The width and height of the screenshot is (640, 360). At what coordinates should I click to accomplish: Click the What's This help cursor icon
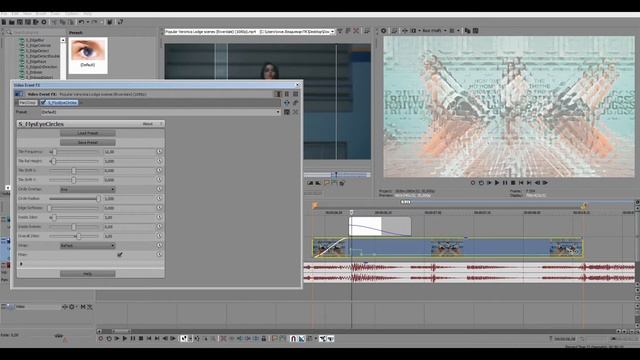pyautogui.click(x=120, y=22)
